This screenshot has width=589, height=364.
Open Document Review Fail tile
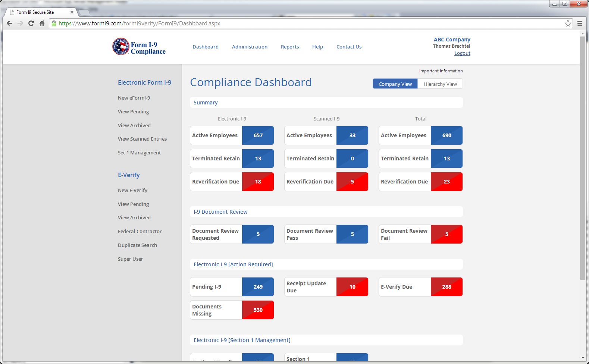click(x=420, y=234)
